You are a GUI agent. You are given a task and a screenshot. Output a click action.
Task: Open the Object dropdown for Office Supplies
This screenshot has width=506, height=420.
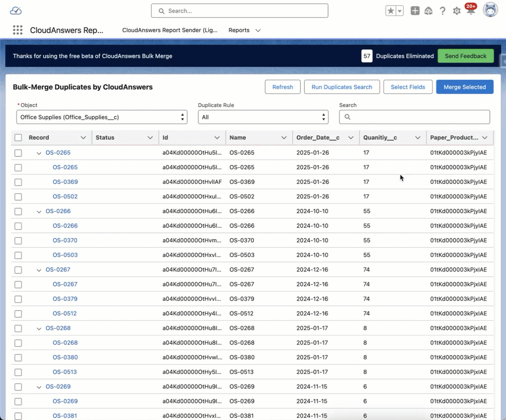[x=102, y=117]
